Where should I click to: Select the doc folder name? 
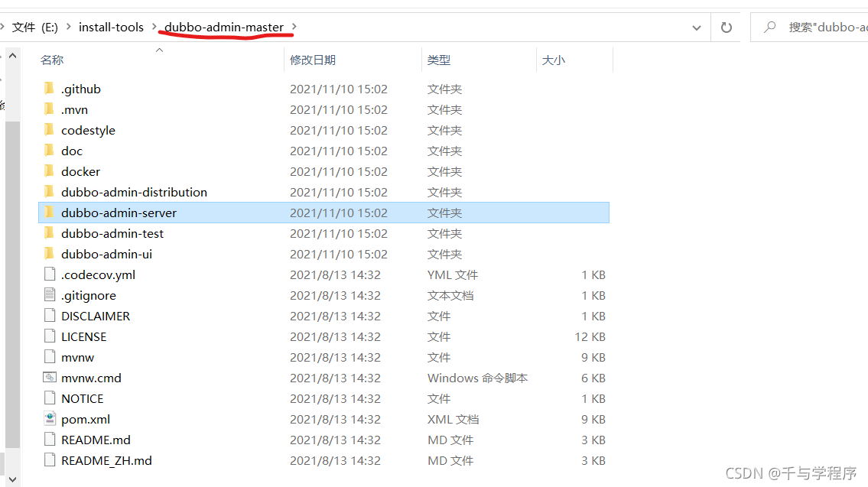(x=71, y=151)
